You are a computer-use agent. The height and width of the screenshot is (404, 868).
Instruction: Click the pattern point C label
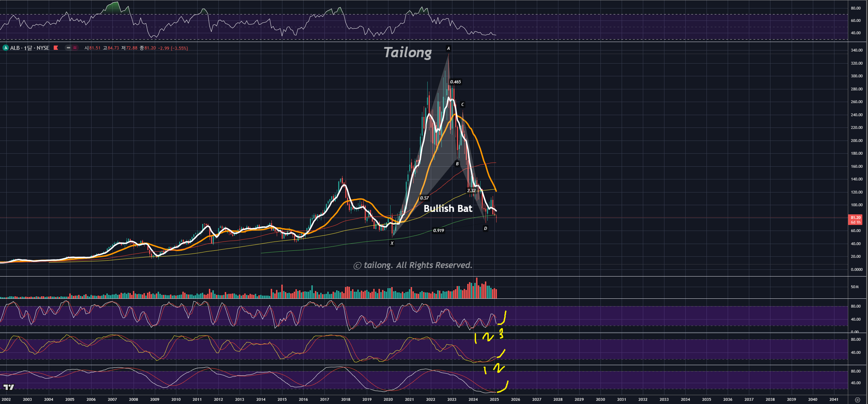point(463,105)
